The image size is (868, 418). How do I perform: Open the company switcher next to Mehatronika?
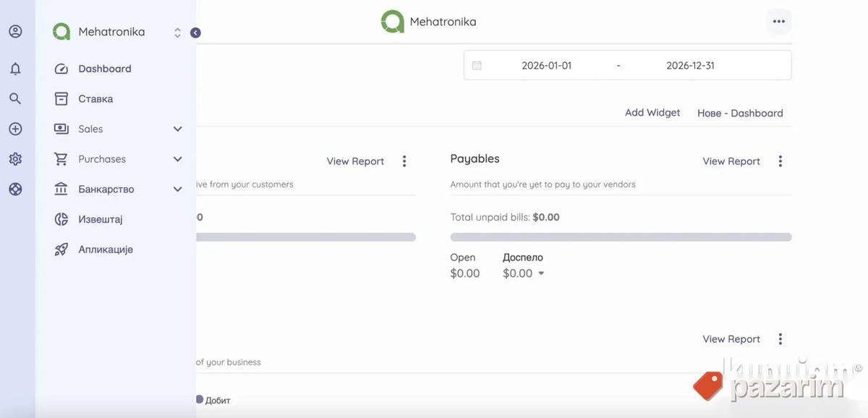(177, 33)
